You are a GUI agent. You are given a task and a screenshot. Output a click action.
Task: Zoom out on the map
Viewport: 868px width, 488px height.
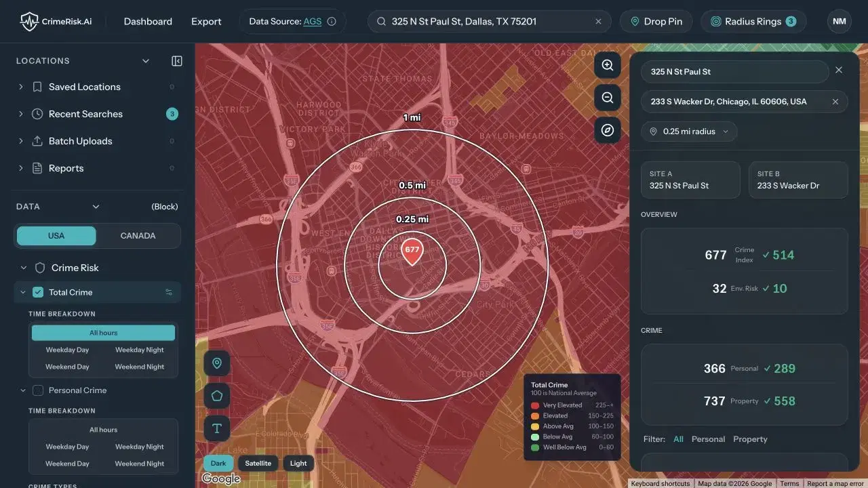608,98
